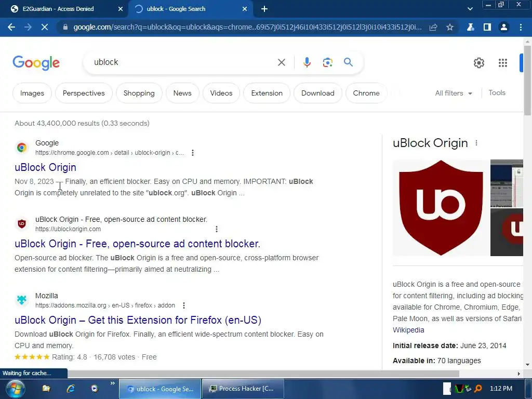Filter results by Images
This screenshot has width=532, height=399.
(x=32, y=93)
